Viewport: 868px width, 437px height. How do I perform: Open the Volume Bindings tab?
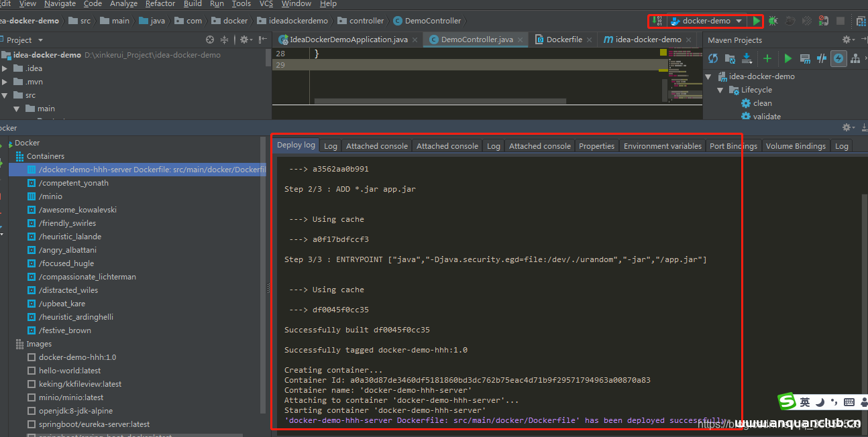(x=796, y=145)
